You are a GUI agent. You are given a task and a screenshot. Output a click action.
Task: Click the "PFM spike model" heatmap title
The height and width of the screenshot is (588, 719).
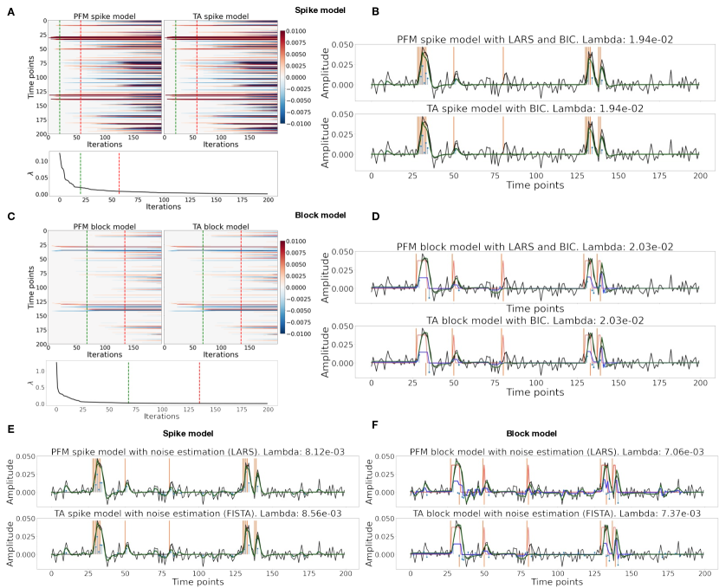[105, 16]
